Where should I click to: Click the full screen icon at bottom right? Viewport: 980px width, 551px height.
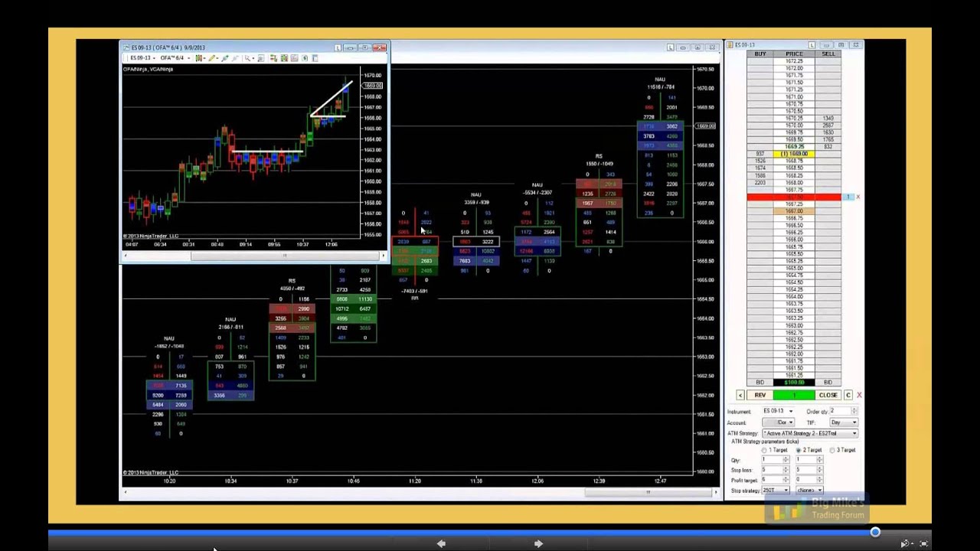coord(924,543)
